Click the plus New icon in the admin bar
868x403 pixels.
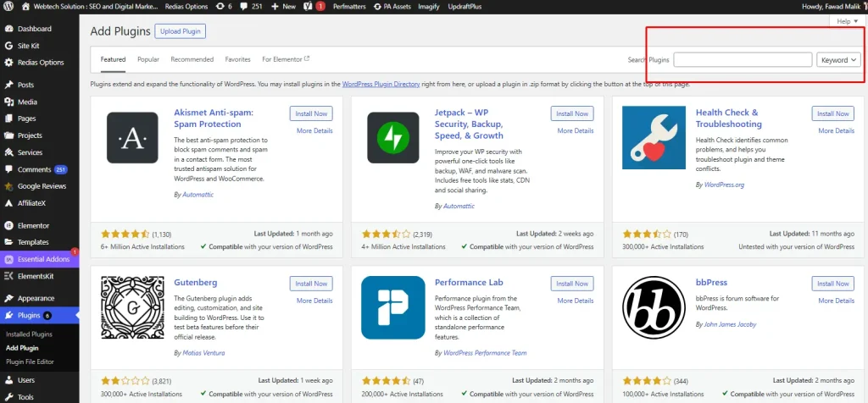[275, 7]
